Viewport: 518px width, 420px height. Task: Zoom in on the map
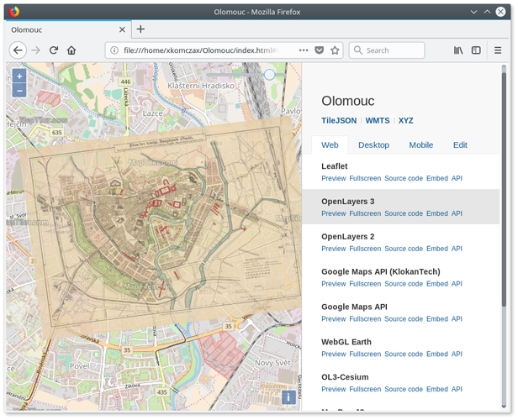(19, 76)
